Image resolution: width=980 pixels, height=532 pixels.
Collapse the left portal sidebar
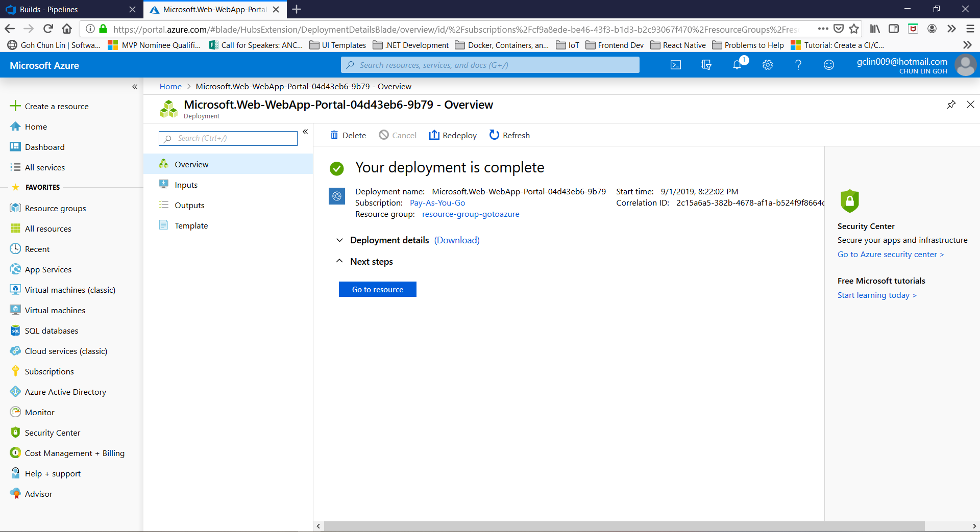[135, 87]
